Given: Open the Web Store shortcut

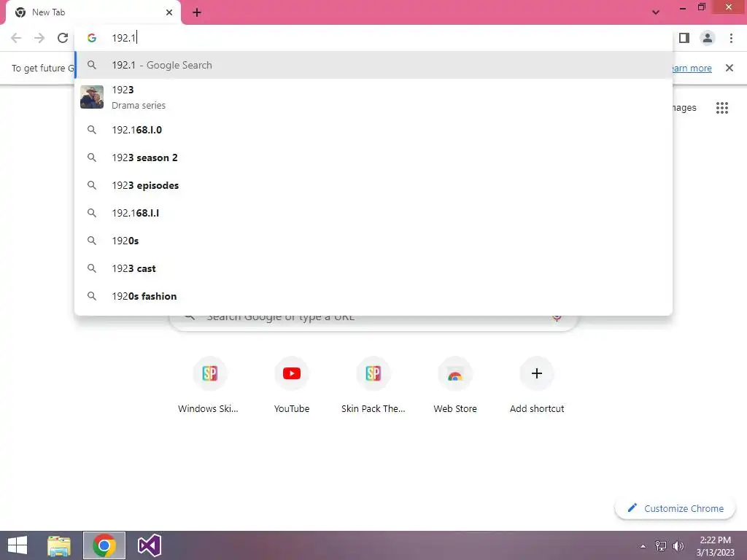Looking at the screenshot, I should tap(455, 386).
